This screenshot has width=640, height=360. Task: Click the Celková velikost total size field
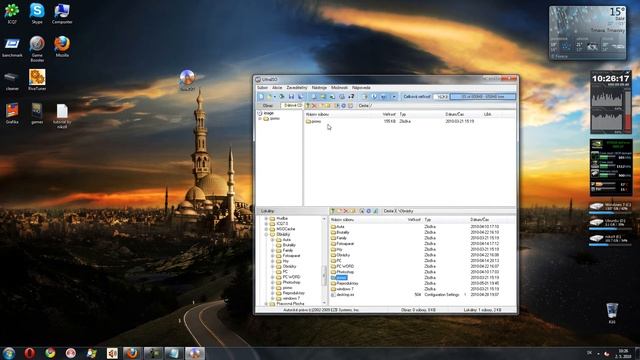pyautogui.click(x=440, y=97)
